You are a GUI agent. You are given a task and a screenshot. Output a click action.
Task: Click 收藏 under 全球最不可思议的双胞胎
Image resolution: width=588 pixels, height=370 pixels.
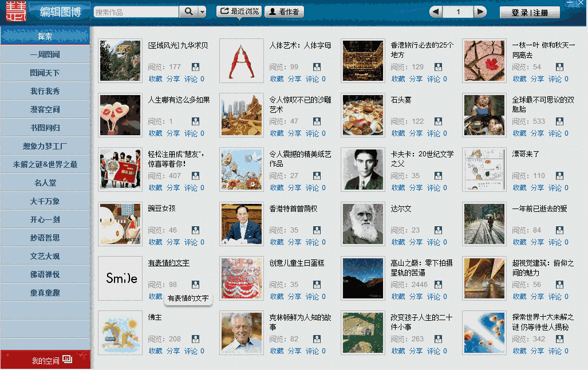(x=519, y=133)
